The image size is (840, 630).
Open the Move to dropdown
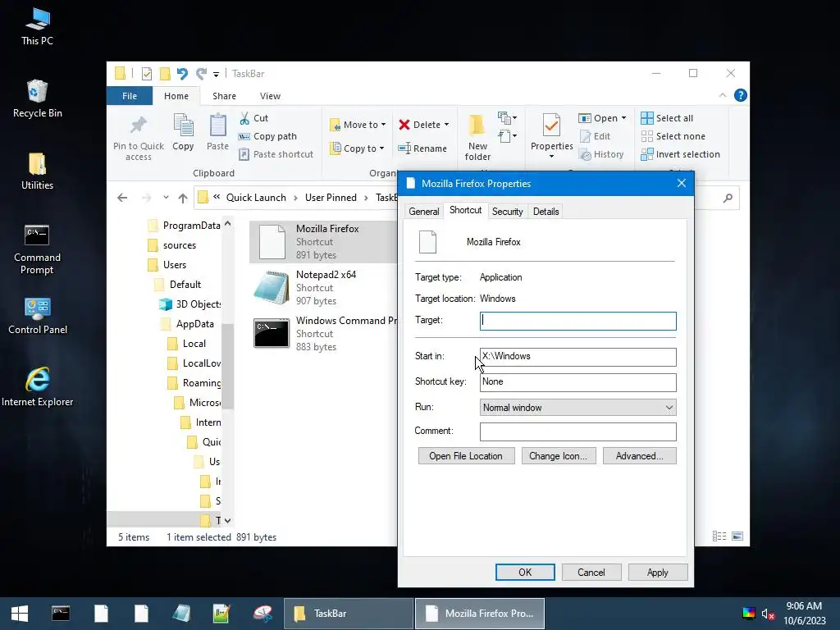pyautogui.click(x=358, y=125)
